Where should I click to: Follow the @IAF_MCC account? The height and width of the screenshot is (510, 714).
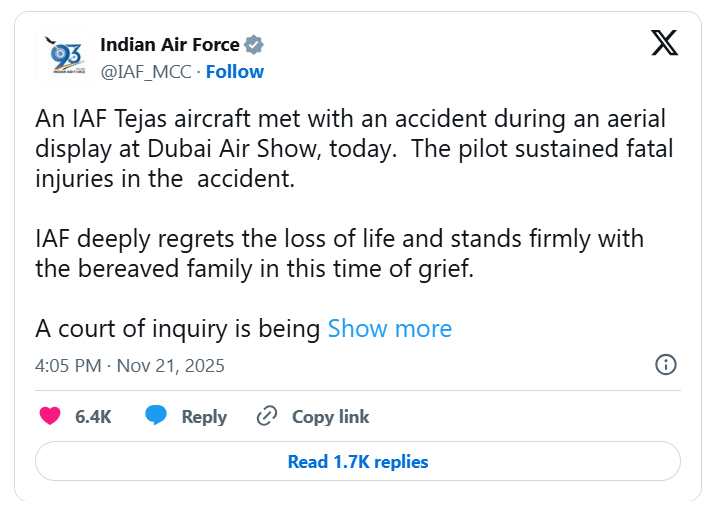coord(235,72)
